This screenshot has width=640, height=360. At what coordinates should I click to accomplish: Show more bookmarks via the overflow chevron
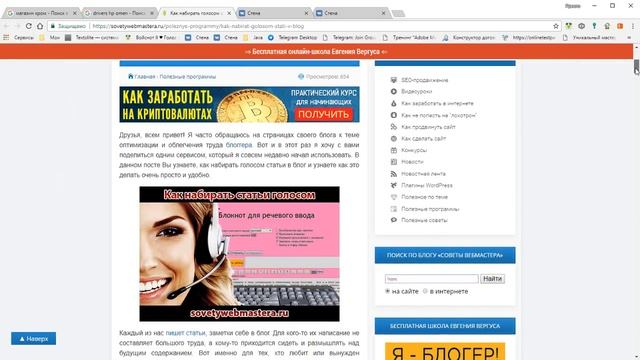tap(629, 38)
